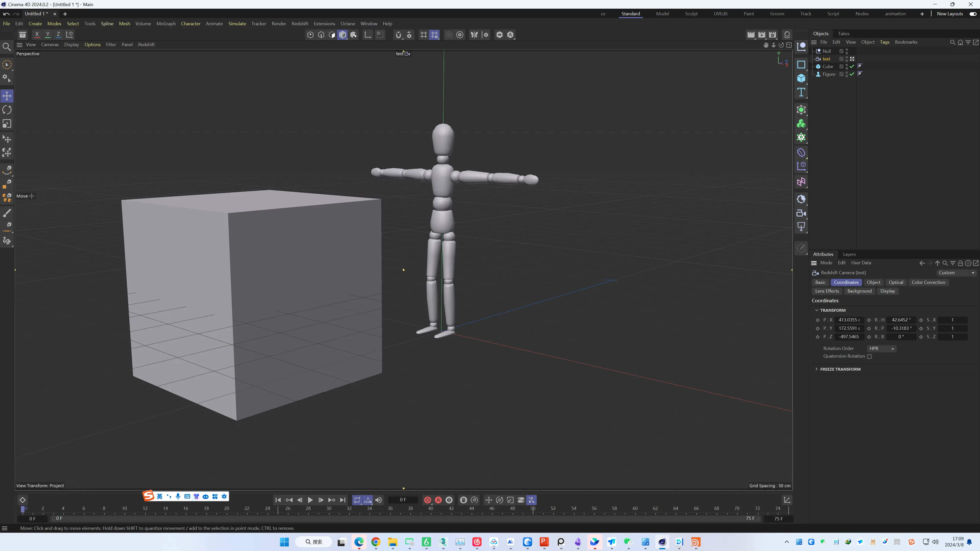Open the viewport Cameras menu
The image size is (980, 551).
tap(50, 44)
